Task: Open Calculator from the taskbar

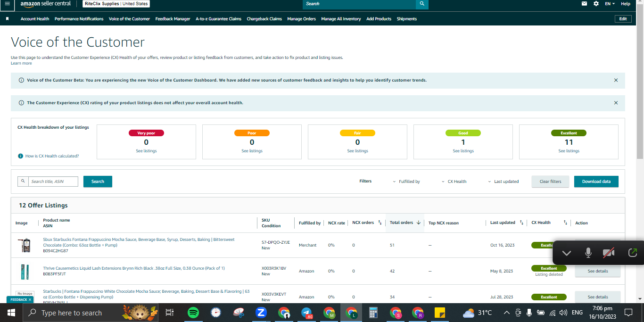Action: [373, 313]
